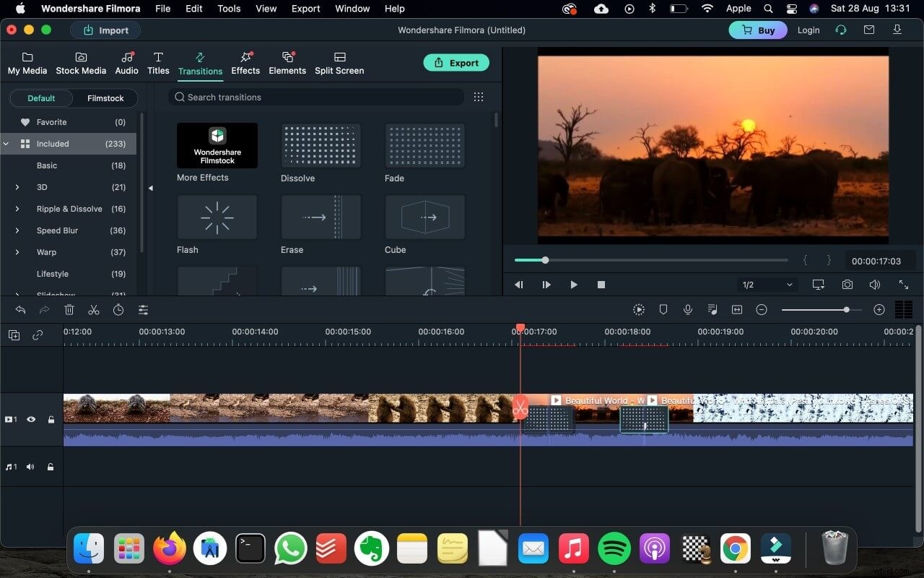Click the Delete trash icon on timeline toolbar
This screenshot has height=578, width=924.
[69, 309]
